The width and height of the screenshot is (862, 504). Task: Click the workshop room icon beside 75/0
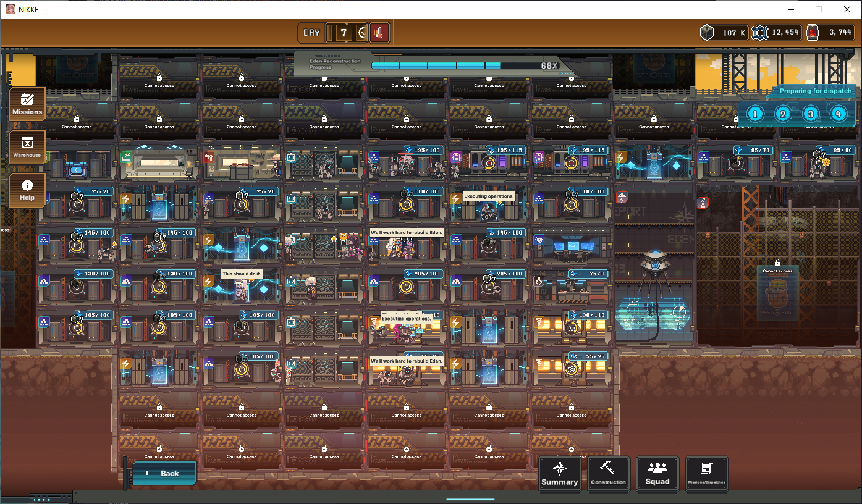[539, 280]
